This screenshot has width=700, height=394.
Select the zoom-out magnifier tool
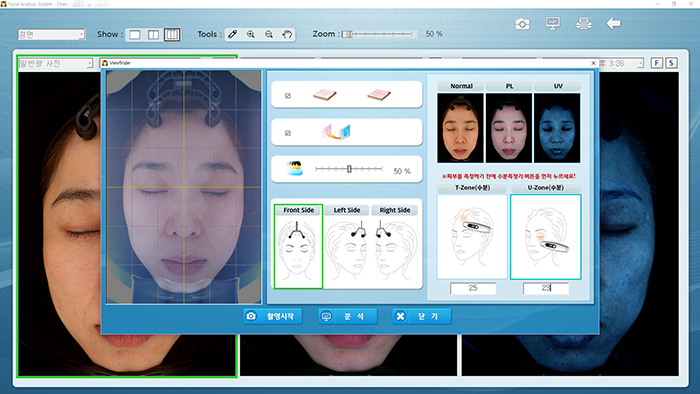coord(269,34)
